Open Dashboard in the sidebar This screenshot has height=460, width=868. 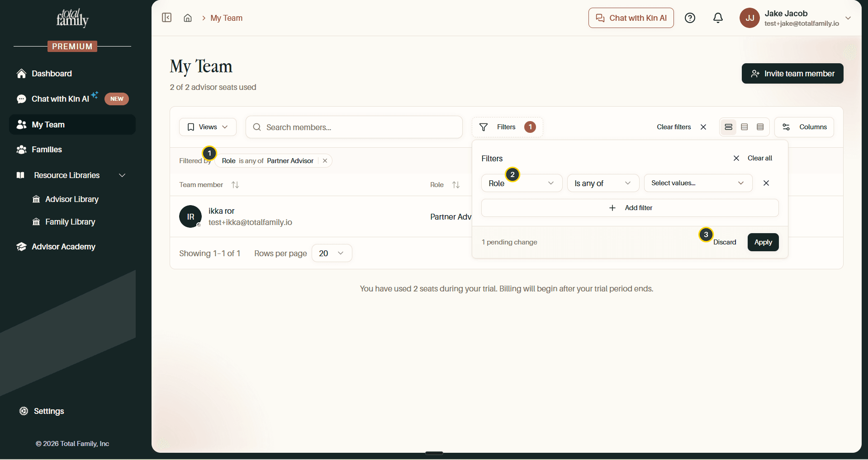pos(72,74)
